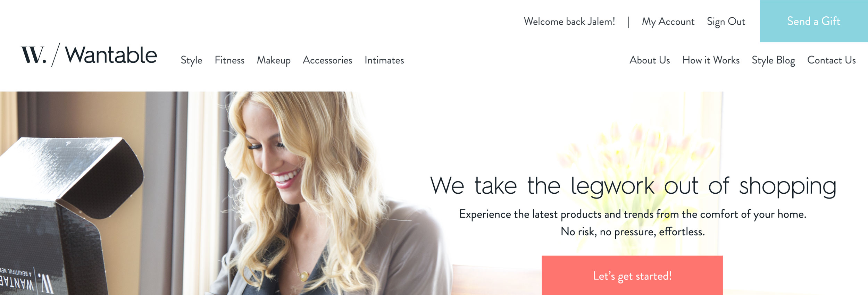Click the Wantable wordmark in header
Viewport: 868px width, 295px height.
tap(111, 55)
